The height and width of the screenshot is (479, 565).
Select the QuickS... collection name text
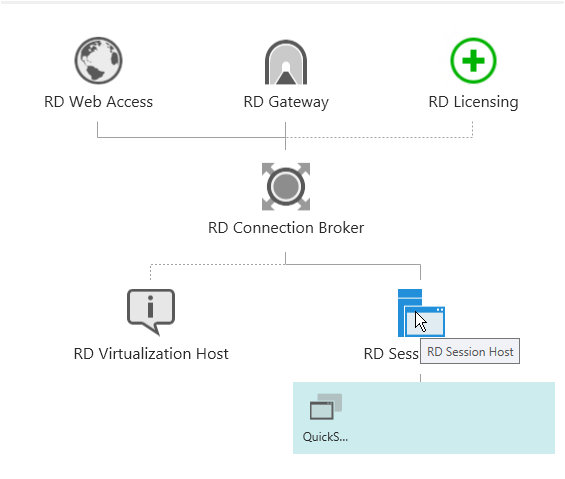pyautogui.click(x=325, y=437)
